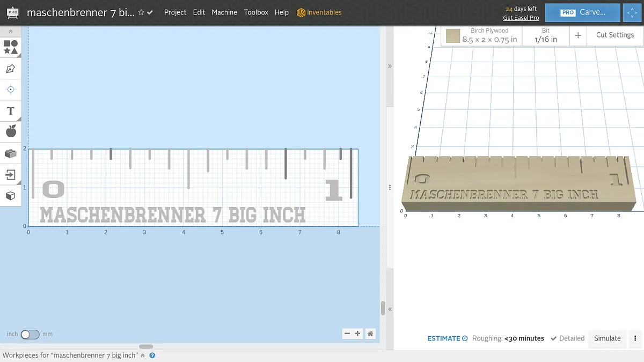
Task: Click the drill point crosshair tool
Action: (10, 90)
